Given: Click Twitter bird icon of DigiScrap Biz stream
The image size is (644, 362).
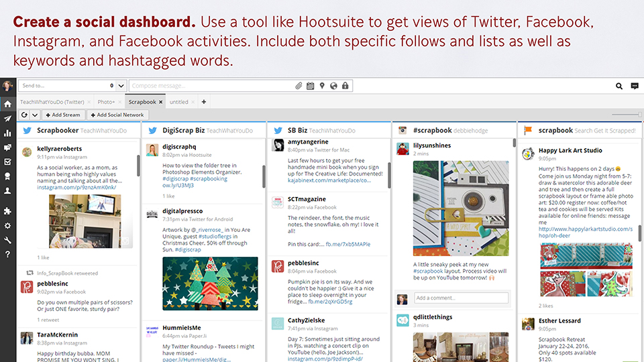Looking at the screenshot, I should (x=153, y=131).
